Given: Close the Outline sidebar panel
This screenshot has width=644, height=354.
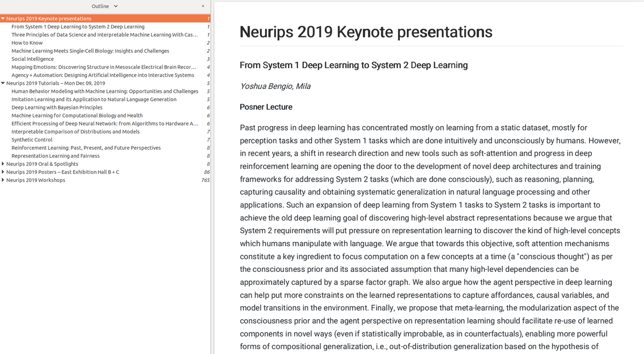Looking at the screenshot, I should tap(203, 6).
